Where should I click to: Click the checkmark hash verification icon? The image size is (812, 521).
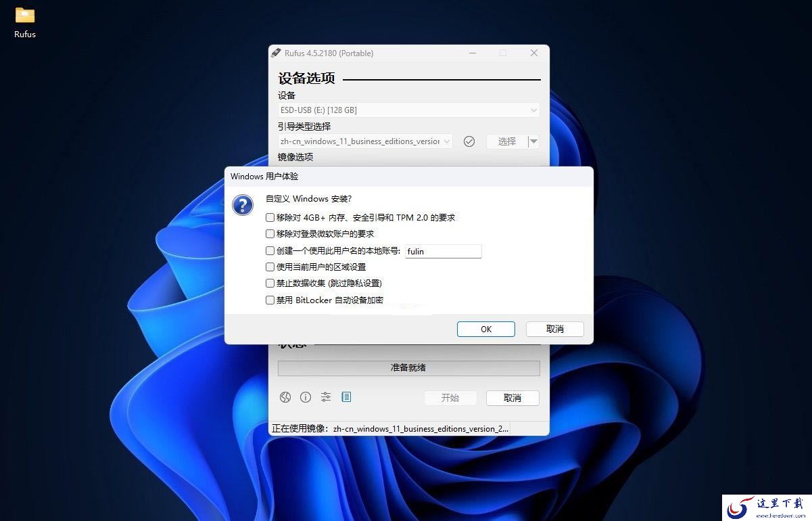(x=469, y=141)
